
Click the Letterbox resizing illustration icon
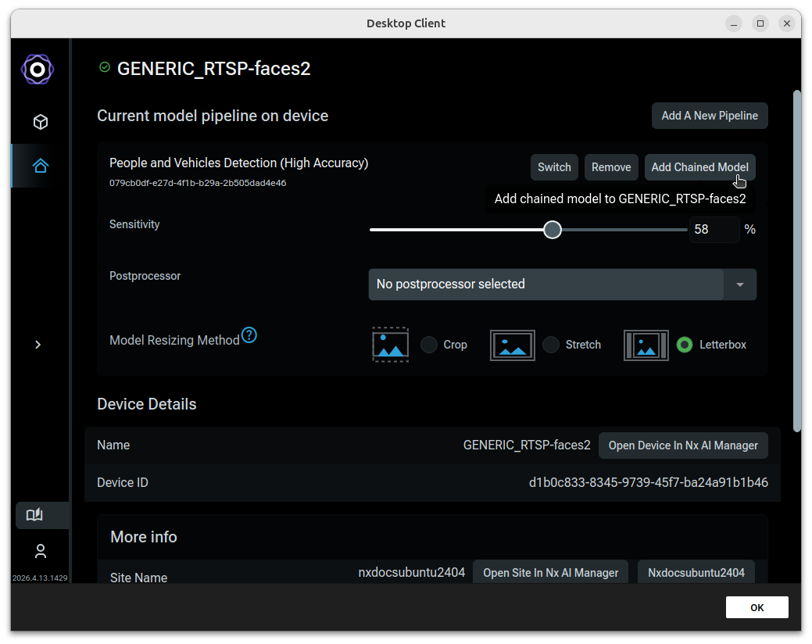pyautogui.click(x=646, y=345)
